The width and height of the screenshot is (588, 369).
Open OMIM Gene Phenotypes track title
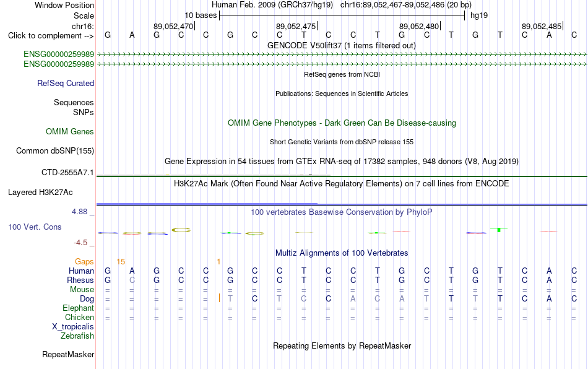(x=342, y=123)
